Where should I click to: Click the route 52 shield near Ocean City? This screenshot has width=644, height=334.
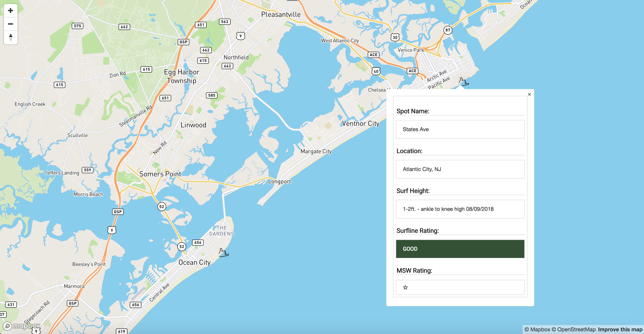click(182, 246)
